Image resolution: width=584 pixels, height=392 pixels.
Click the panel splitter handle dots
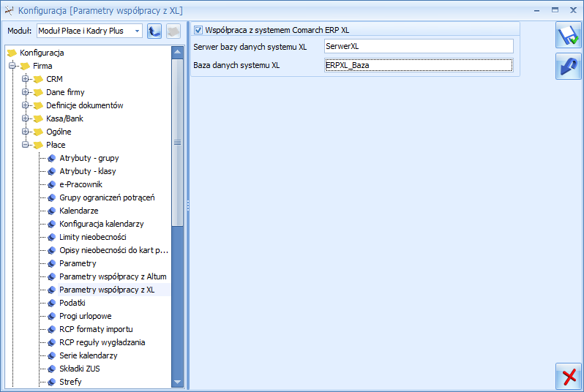pyautogui.click(x=188, y=206)
